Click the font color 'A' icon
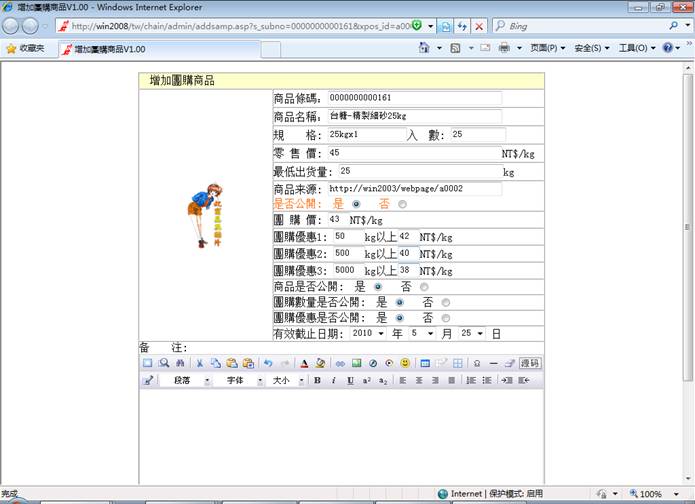 coord(303,363)
